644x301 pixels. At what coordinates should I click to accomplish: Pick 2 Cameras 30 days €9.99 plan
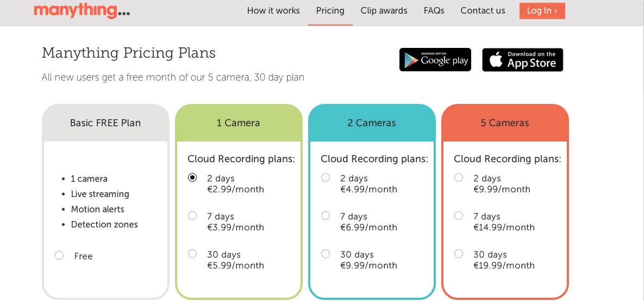point(326,254)
